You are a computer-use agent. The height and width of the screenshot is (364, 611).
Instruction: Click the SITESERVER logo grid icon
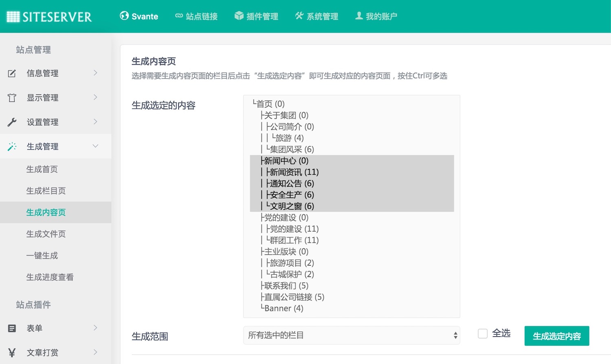[x=13, y=17]
